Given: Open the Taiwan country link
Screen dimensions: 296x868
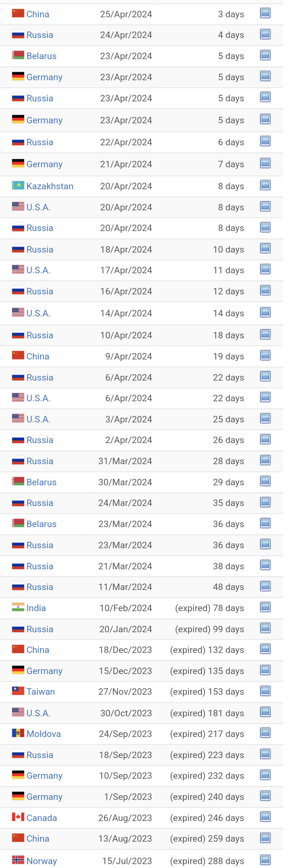Looking at the screenshot, I should coord(41,692).
